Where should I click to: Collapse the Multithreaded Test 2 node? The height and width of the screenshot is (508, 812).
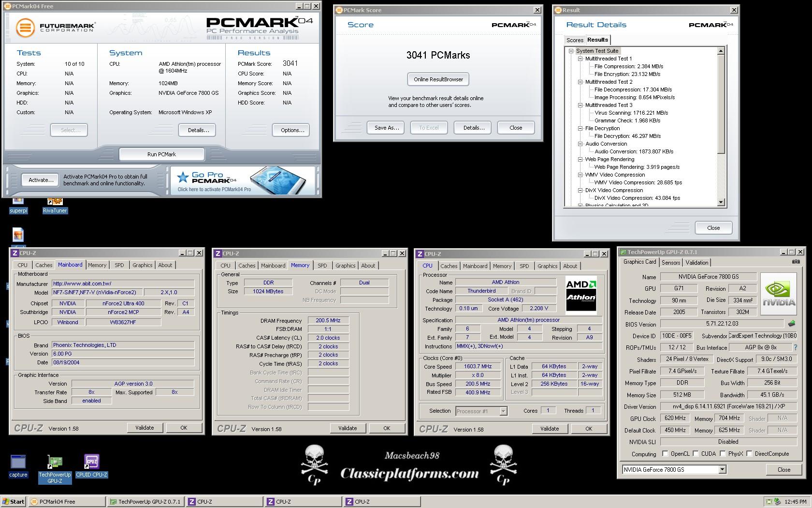click(x=580, y=82)
